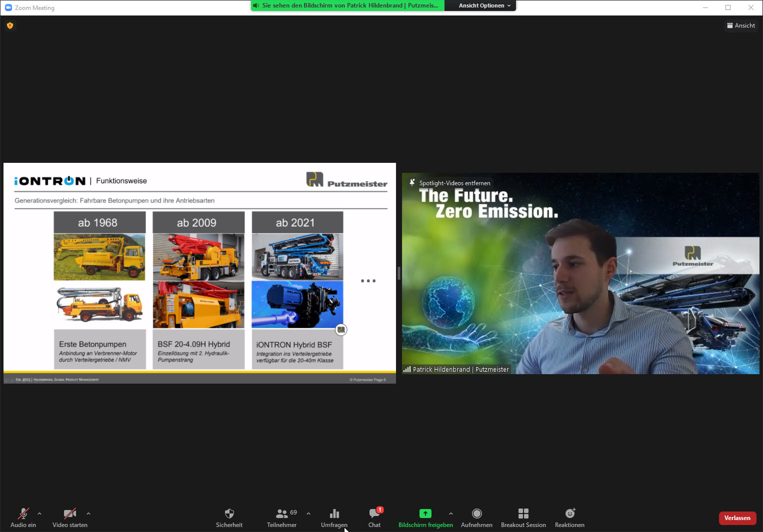Click the ab 2009 column header on slide

[x=198, y=222]
